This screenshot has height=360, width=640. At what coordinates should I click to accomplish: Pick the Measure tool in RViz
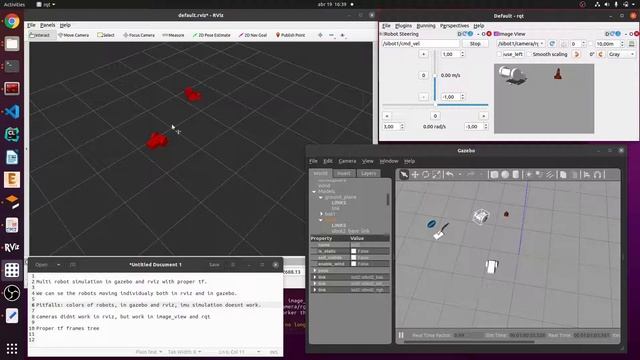point(173,35)
